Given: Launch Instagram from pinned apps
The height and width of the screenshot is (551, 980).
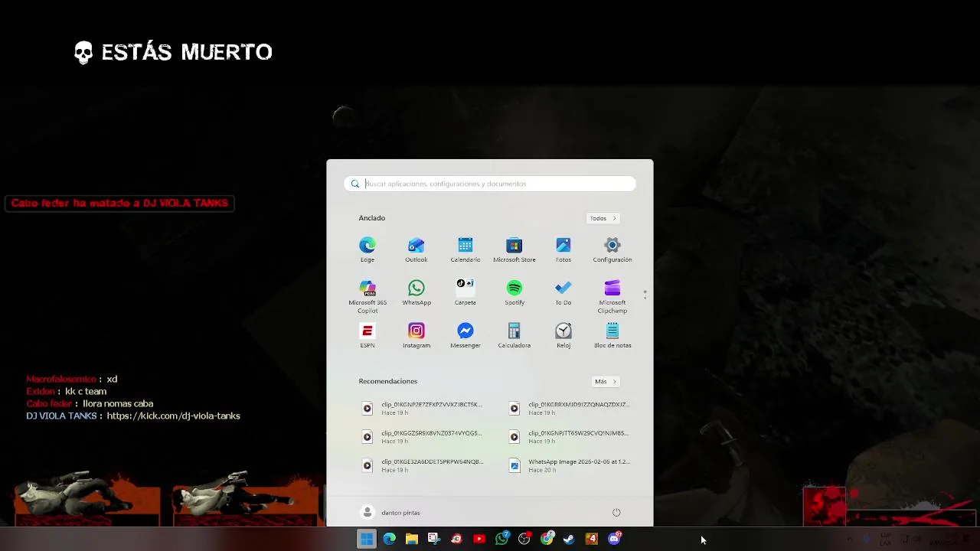Looking at the screenshot, I should [416, 335].
